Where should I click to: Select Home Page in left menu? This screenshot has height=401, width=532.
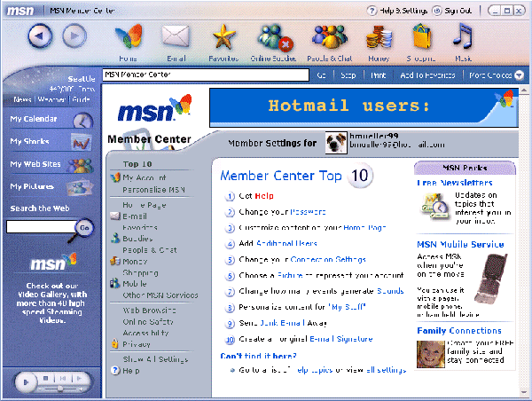(x=145, y=205)
